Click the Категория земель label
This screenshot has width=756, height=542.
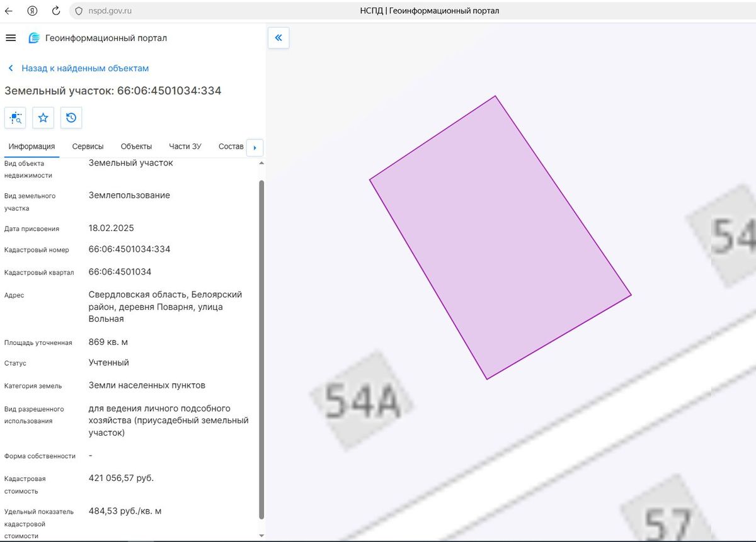33,386
